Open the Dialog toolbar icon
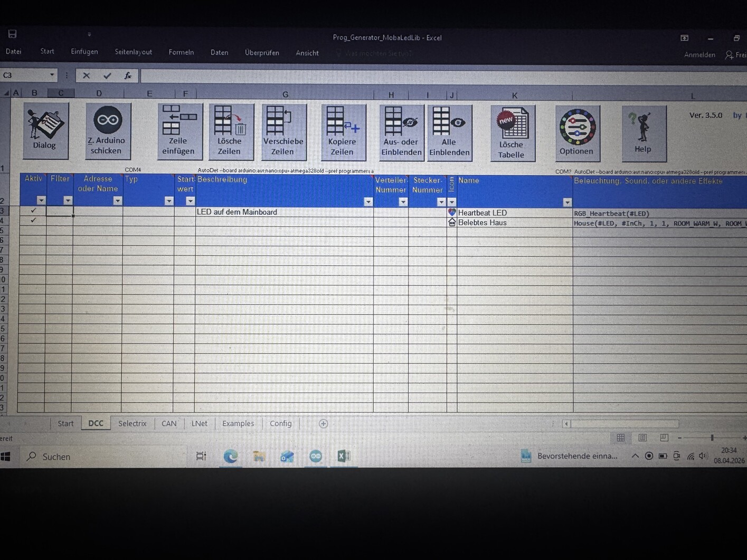This screenshot has height=560, width=747. coord(45,130)
